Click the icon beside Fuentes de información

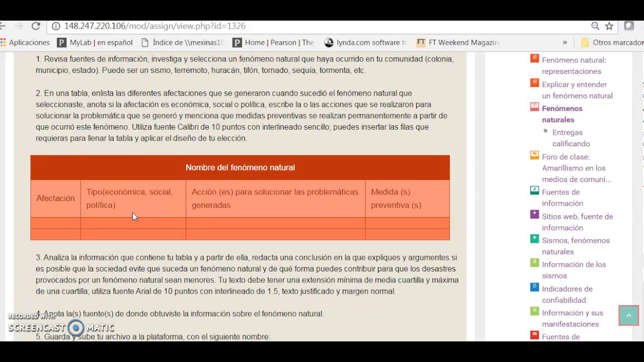click(534, 191)
